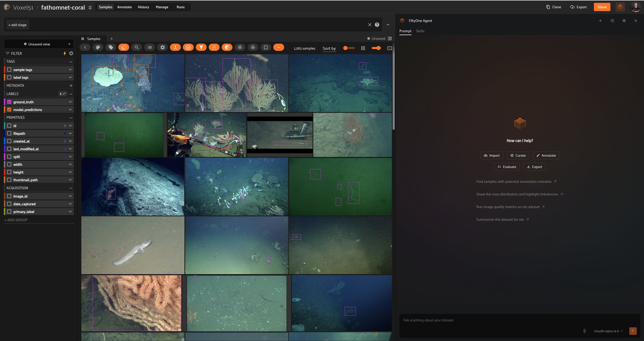The width and height of the screenshot is (644, 341).
Task: Adjust the right grid zoom slider
Action: pyautogui.click(x=376, y=48)
